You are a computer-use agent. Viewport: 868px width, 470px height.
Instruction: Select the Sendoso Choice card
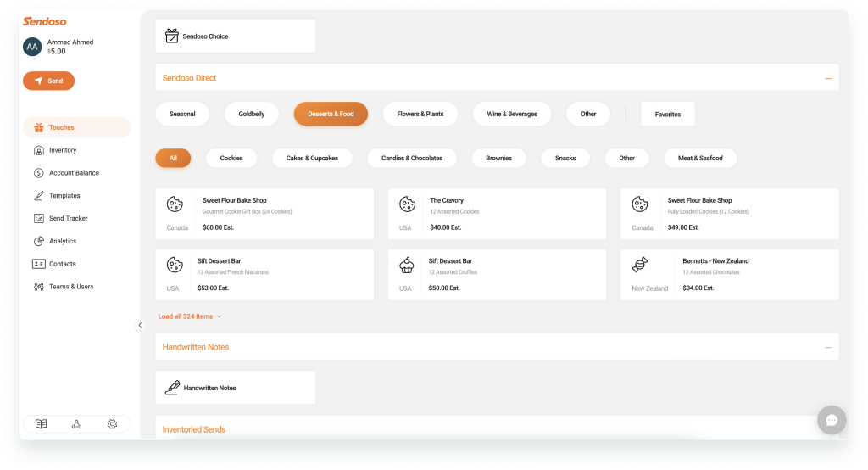[x=236, y=36]
